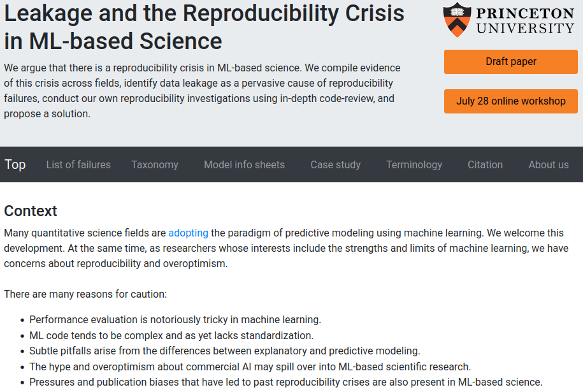Screen dimensions: 583x392
Task: Click the bullet about commercial AI hype
Action: [250, 367]
